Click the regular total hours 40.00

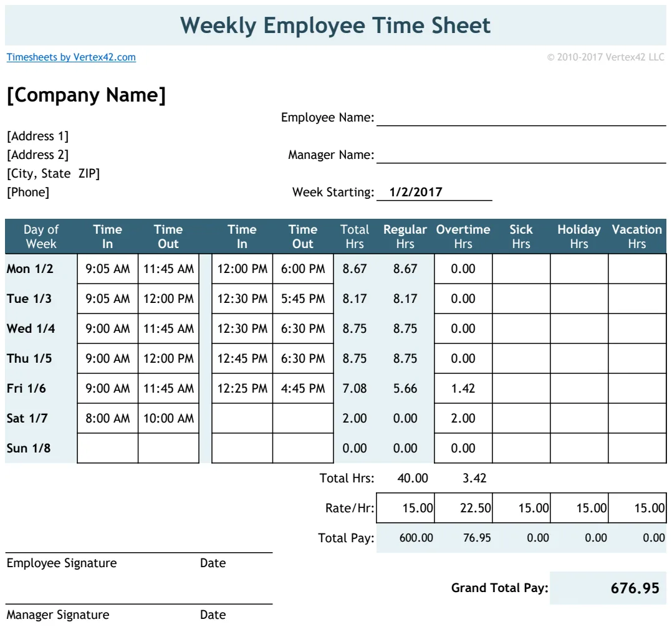pos(412,478)
